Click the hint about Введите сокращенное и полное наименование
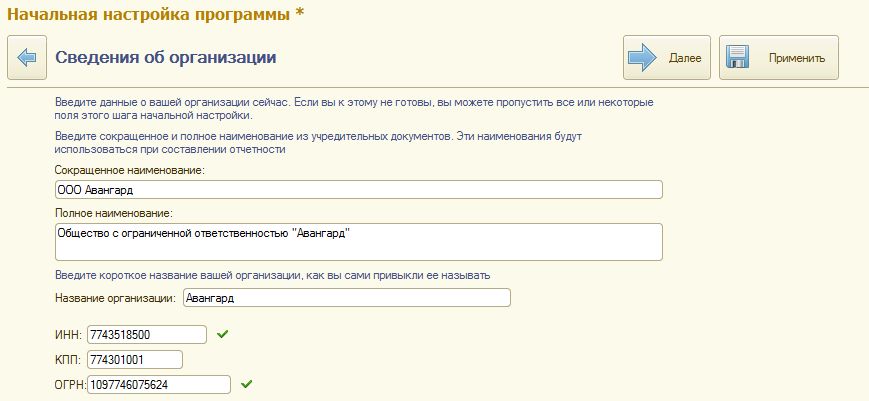The image size is (869, 401). (x=319, y=142)
